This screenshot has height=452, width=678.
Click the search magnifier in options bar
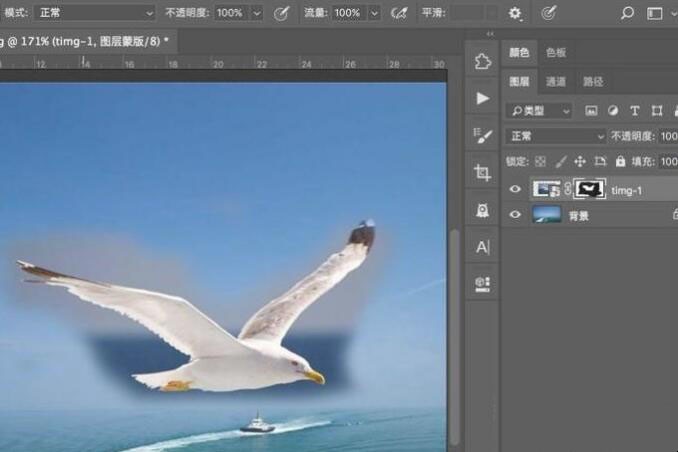(x=627, y=13)
